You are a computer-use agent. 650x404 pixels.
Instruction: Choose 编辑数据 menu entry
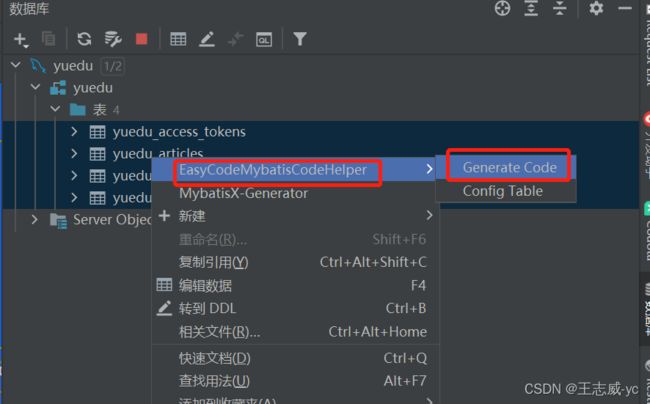(x=294, y=285)
